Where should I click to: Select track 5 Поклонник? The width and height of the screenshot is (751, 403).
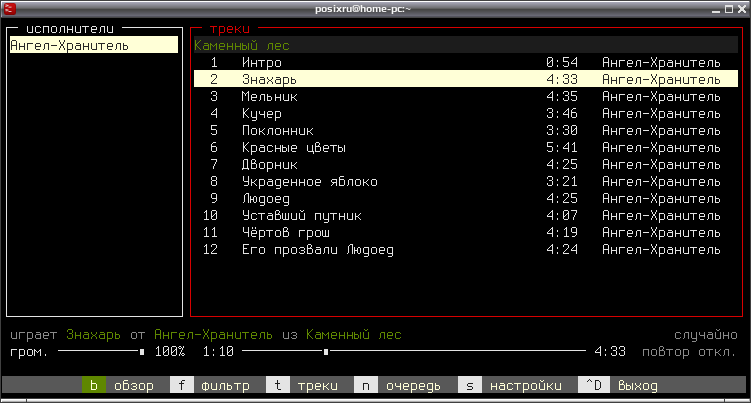click(x=466, y=130)
